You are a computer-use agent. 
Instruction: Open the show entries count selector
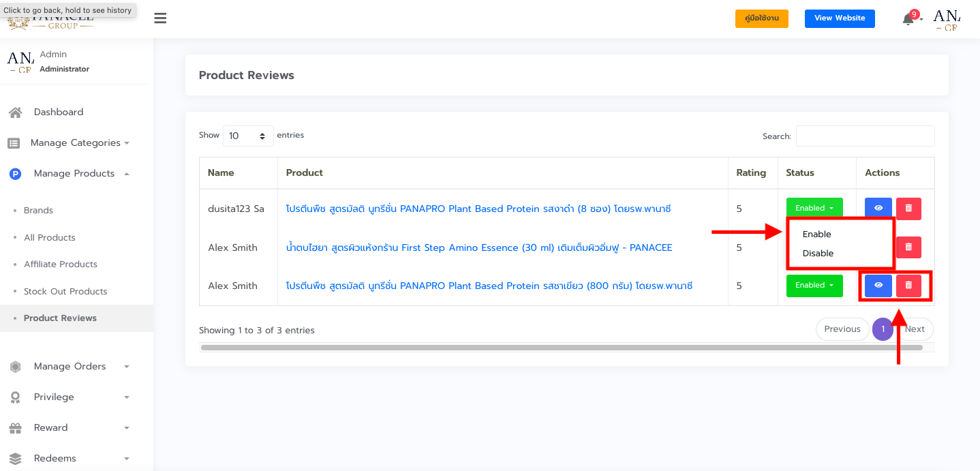pyautogui.click(x=248, y=136)
